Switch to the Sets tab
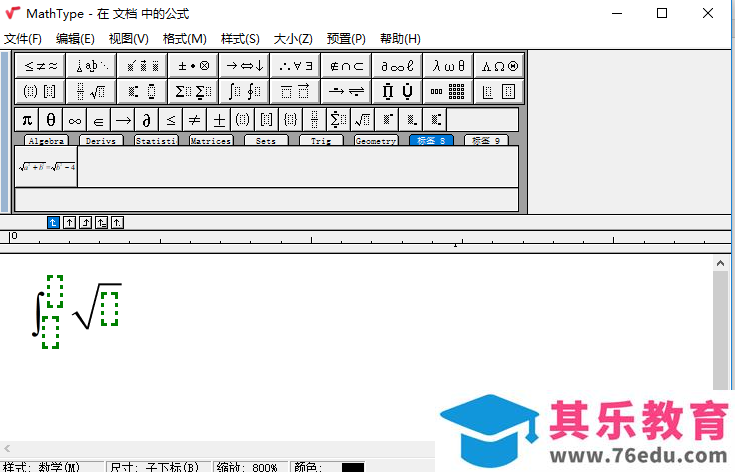 point(266,141)
